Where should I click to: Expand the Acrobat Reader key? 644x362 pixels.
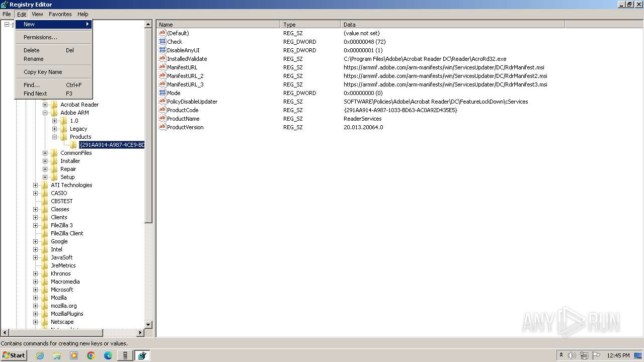[x=45, y=105]
